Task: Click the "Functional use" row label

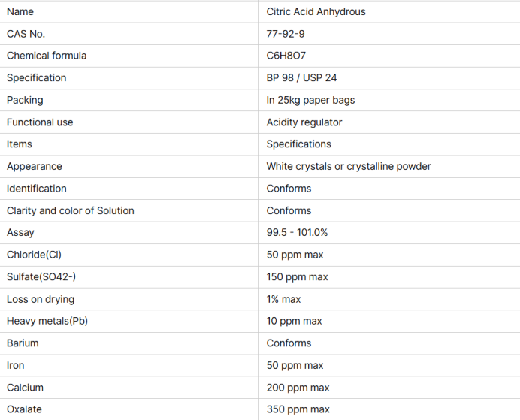Action: point(40,122)
